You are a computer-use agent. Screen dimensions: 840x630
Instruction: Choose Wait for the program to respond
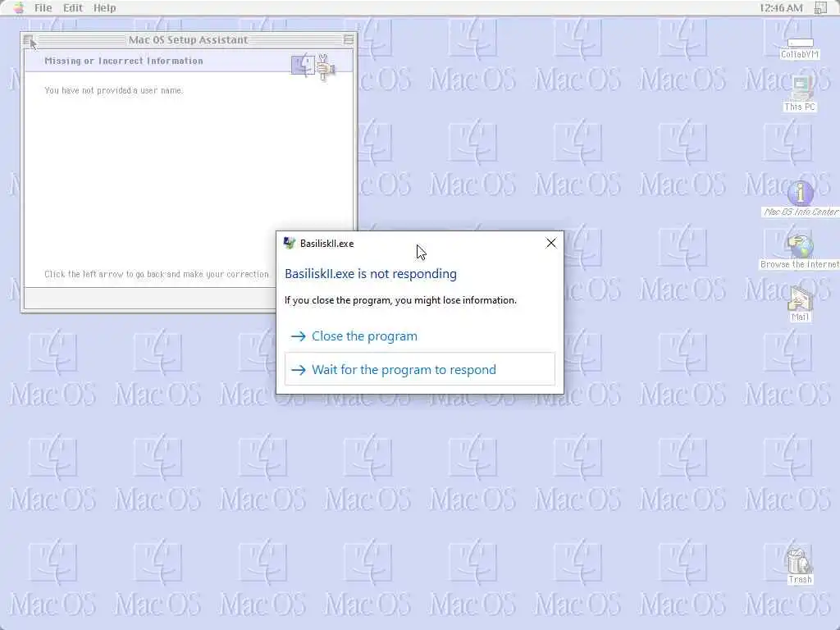[419, 369]
